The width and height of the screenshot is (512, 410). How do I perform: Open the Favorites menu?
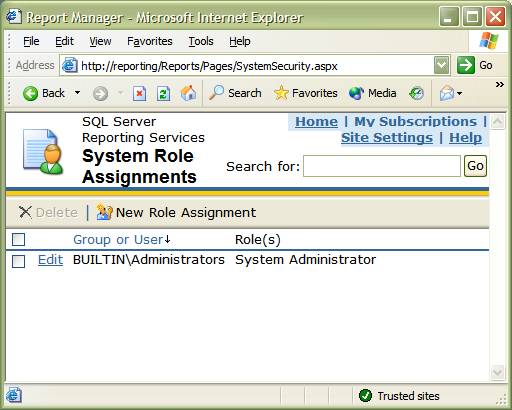[x=150, y=41]
